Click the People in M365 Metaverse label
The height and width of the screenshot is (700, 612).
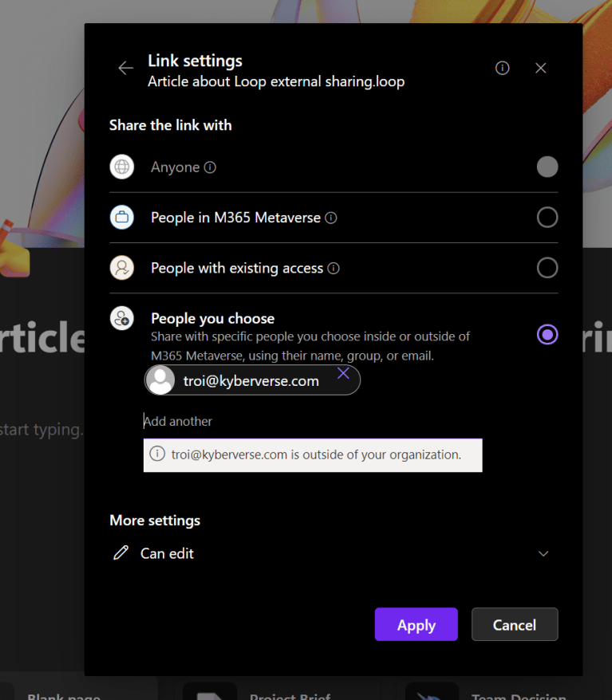tap(236, 218)
